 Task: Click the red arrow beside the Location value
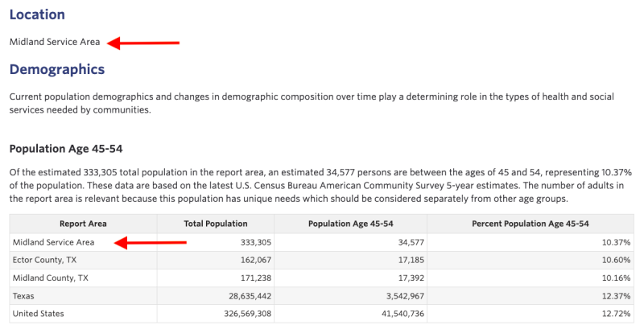coord(144,42)
